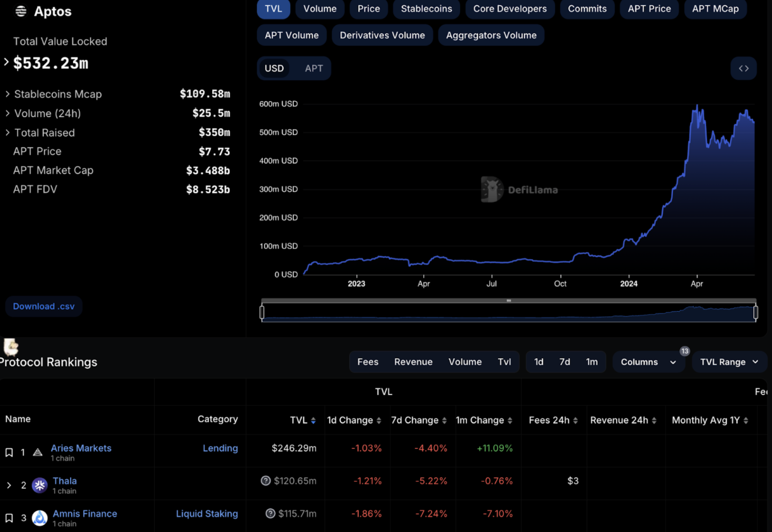Bookmark the Aries Markets protocol
Screen dimensions: 772x532
pos(9,453)
